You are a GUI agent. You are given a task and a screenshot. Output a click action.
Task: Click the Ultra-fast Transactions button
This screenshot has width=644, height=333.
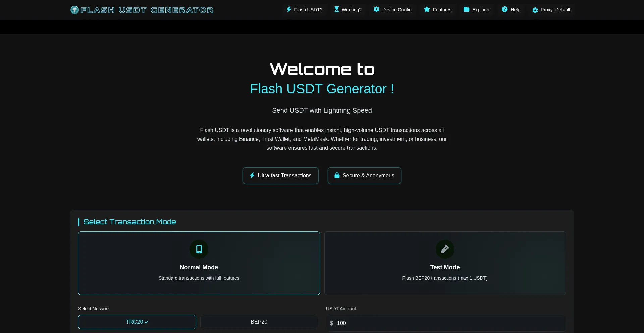(280, 175)
